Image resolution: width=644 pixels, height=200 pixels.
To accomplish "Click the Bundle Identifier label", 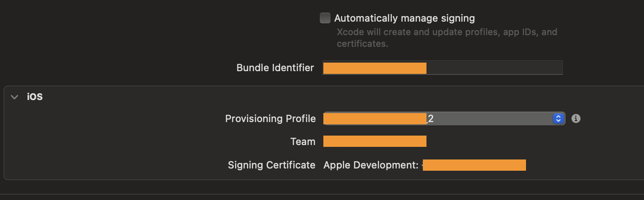I will coord(275,68).
